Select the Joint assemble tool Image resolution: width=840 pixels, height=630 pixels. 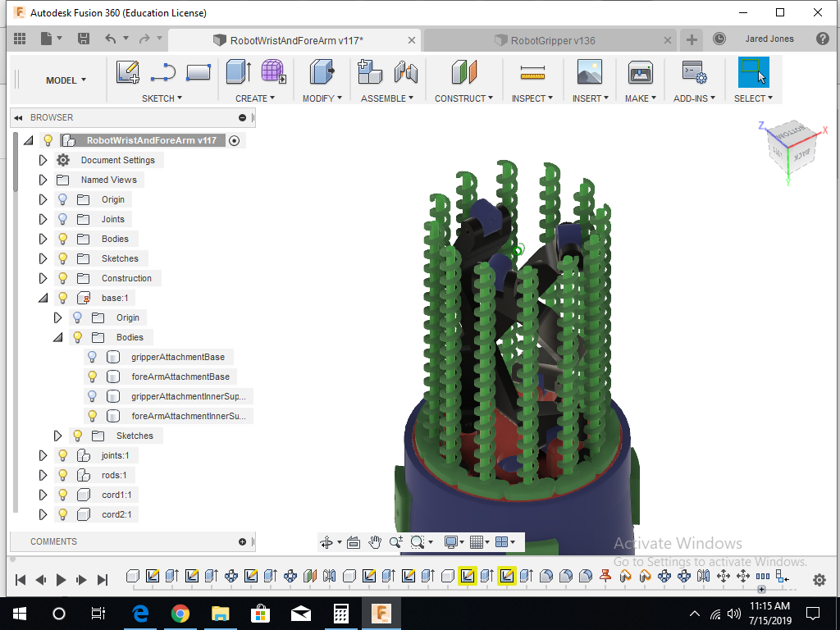pyautogui.click(x=405, y=72)
